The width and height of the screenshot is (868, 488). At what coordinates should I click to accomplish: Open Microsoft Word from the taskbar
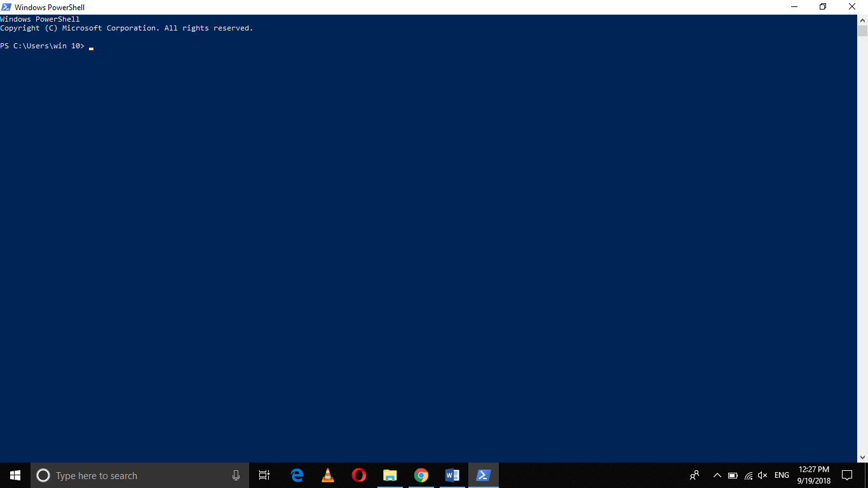click(452, 475)
